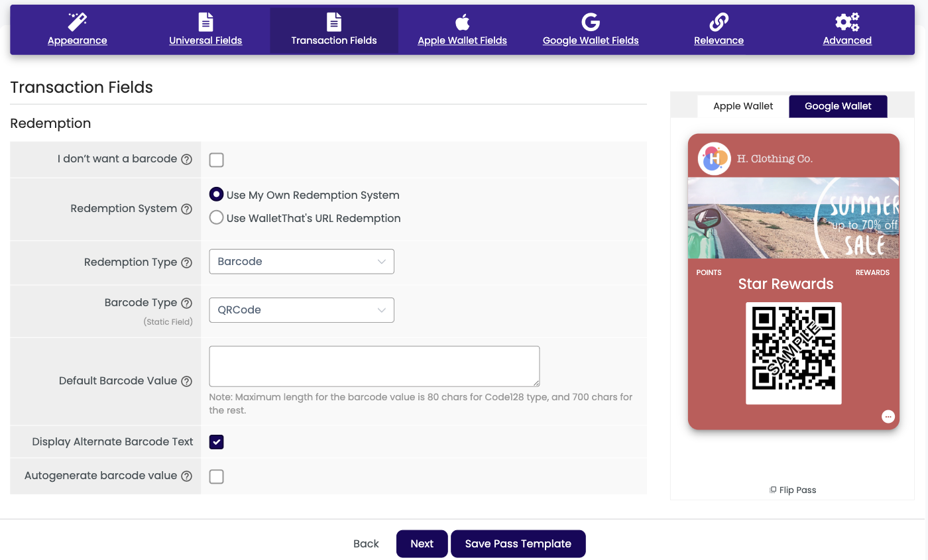Click the Next button
This screenshot has height=560, width=928.
point(422,544)
